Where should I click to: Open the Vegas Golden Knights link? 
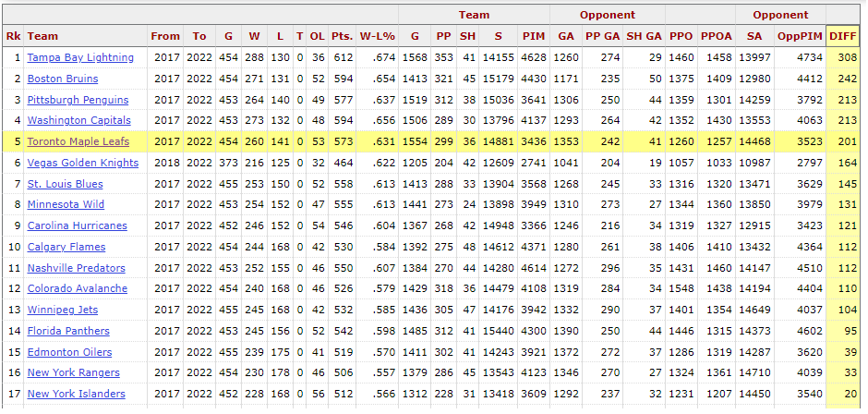point(83,163)
